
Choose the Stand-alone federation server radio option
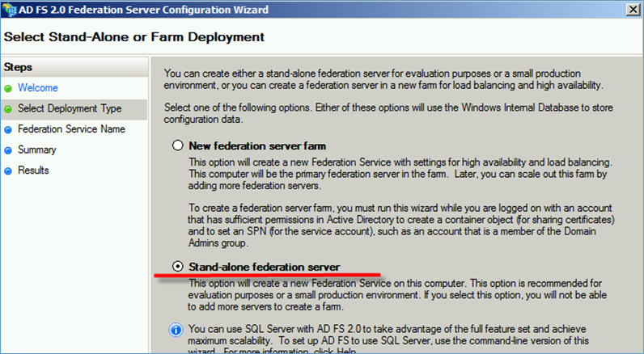coord(177,266)
